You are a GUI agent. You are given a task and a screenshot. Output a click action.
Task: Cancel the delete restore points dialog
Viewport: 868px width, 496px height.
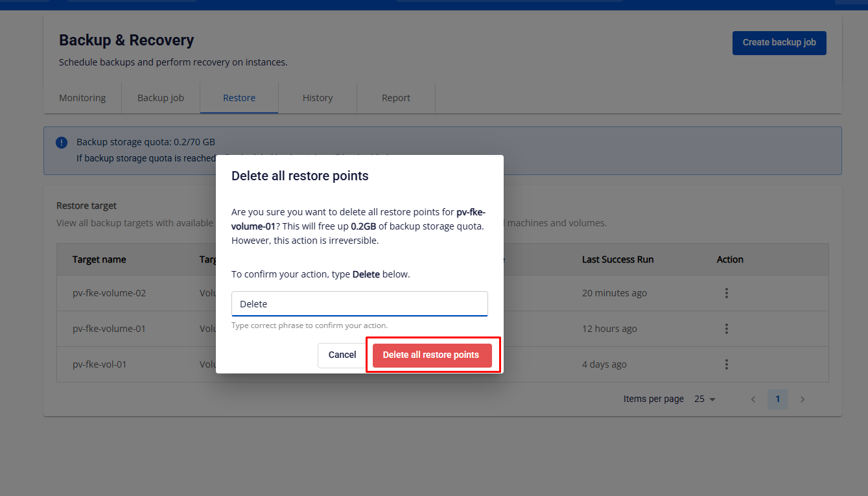[x=342, y=355]
